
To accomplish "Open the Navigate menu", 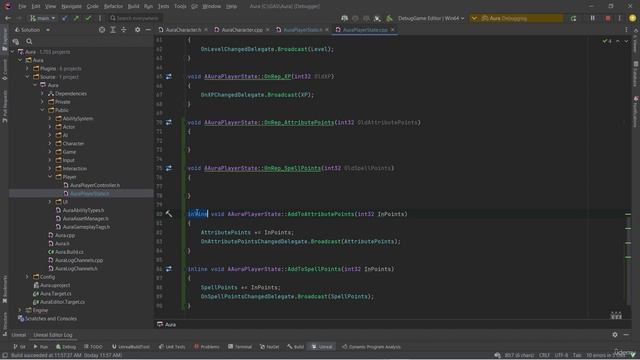I will [71, 7].
